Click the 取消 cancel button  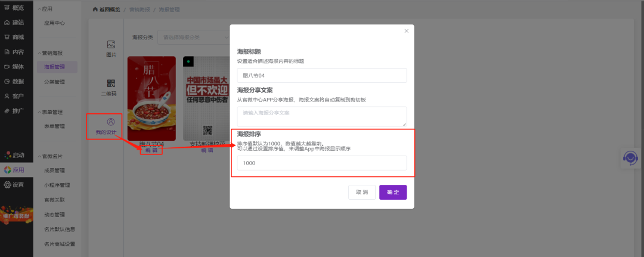362,192
